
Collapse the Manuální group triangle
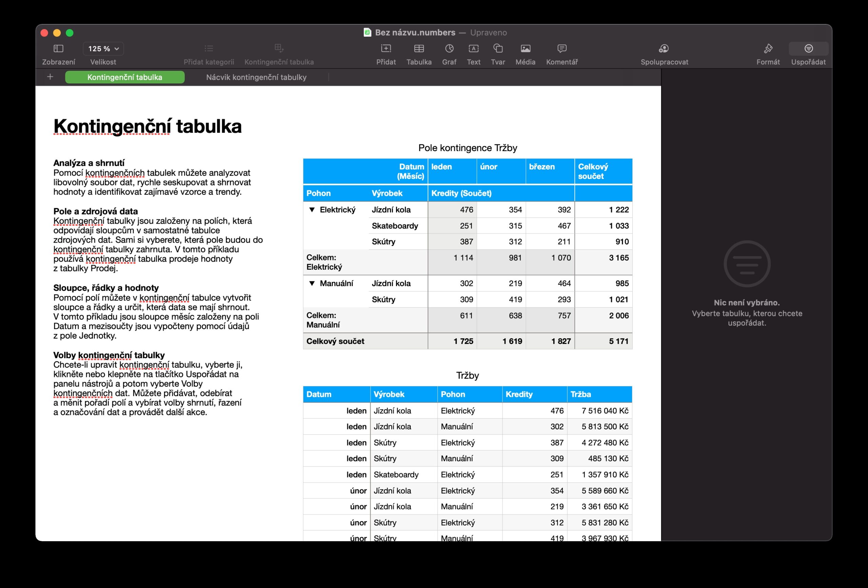click(312, 283)
